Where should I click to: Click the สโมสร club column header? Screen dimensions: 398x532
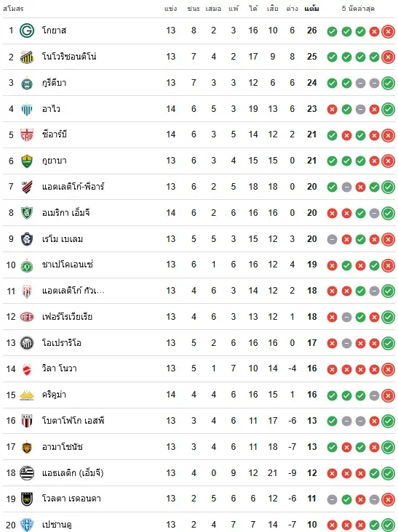pos(13,9)
